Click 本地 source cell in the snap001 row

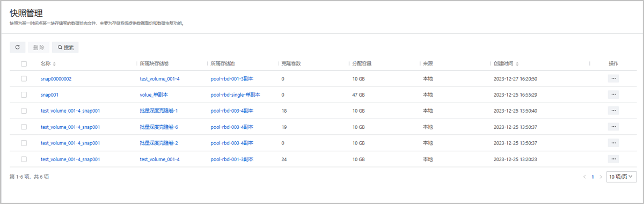pyautogui.click(x=428, y=95)
